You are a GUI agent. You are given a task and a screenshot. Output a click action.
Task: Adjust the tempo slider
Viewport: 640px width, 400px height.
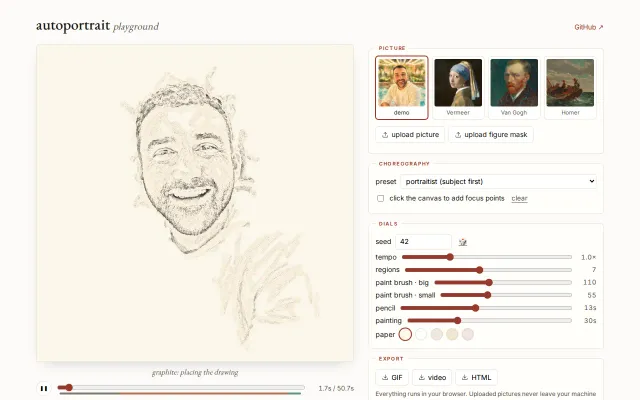click(487, 257)
